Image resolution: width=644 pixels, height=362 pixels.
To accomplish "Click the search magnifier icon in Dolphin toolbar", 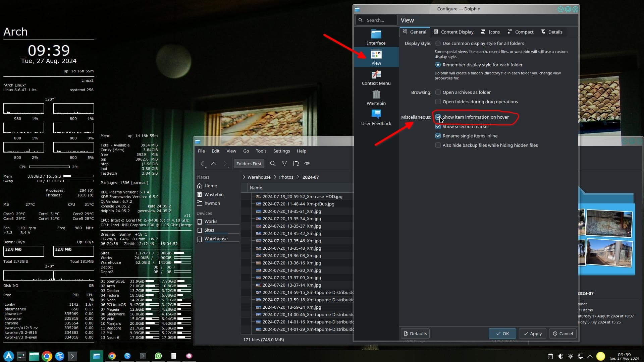I will point(273,164).
